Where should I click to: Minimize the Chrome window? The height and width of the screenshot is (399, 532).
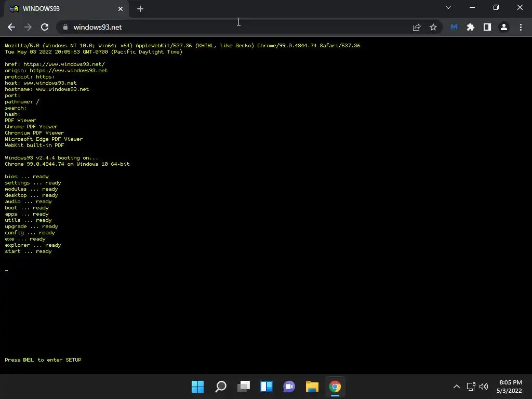pos(472,7)
